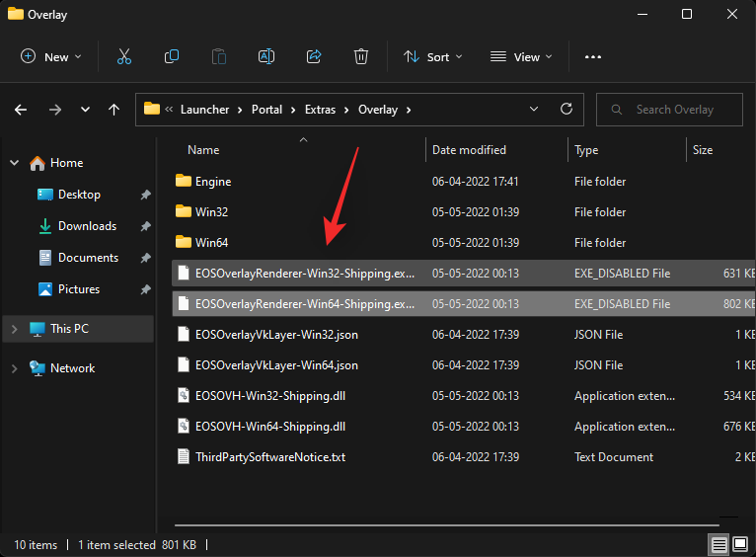The height and width of the screenshot is (557, 756).
Task: Click the Share icon in toolbar
Action: tap(314, 56)
